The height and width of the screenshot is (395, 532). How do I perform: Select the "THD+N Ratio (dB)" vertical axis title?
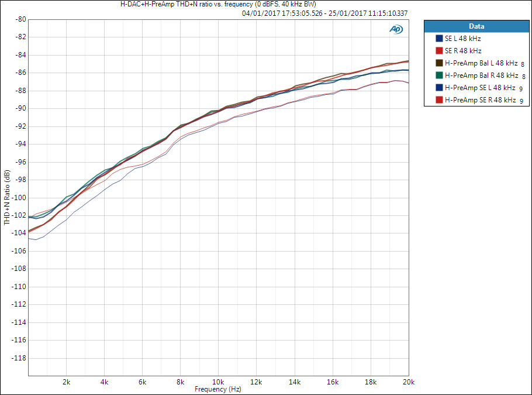(x=7, y=197)
